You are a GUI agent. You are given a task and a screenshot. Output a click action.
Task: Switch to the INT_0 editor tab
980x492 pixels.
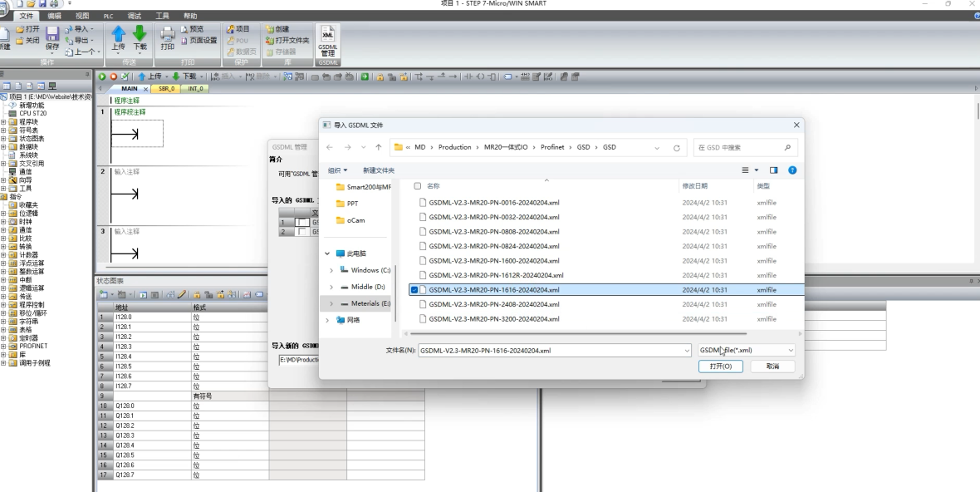tap(195, 89)
